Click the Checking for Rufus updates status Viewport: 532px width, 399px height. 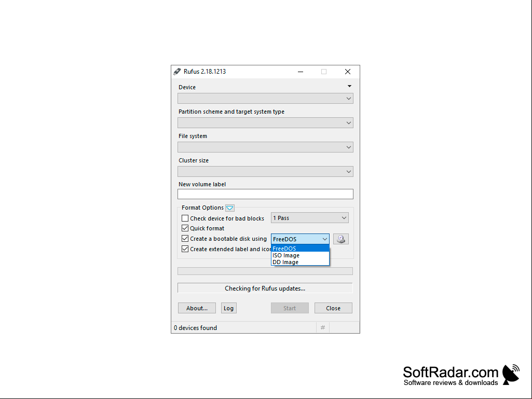point(265,288)
